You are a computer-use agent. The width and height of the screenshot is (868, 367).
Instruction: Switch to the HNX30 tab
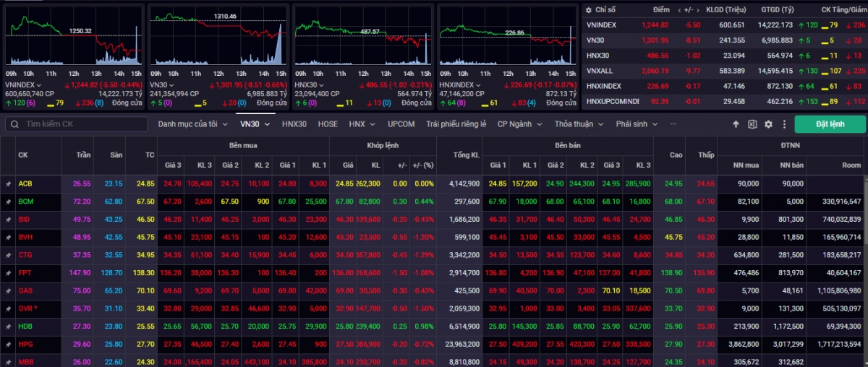(x=294, y=124)
